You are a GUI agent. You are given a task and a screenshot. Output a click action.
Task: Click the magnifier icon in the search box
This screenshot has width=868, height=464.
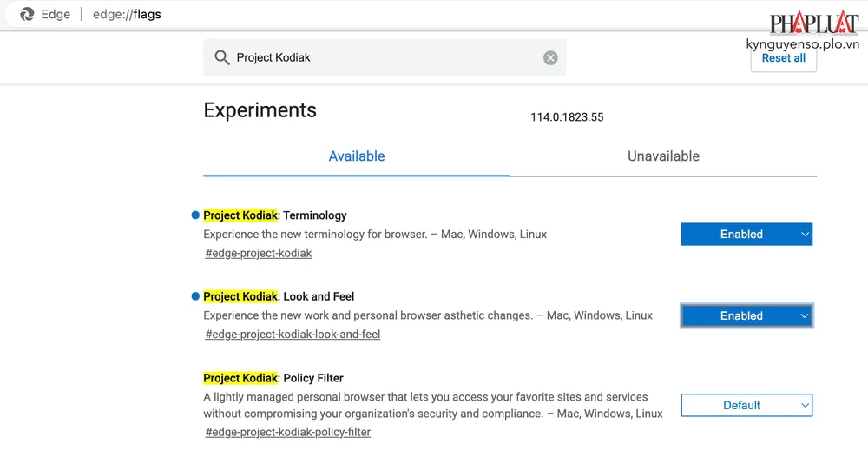click(222, 58)
